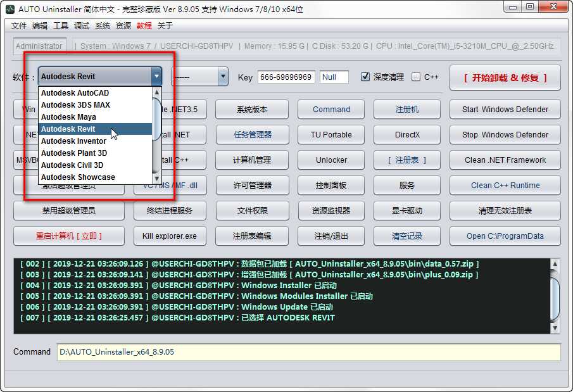Open the 调试 menu

tap(82, 25)
